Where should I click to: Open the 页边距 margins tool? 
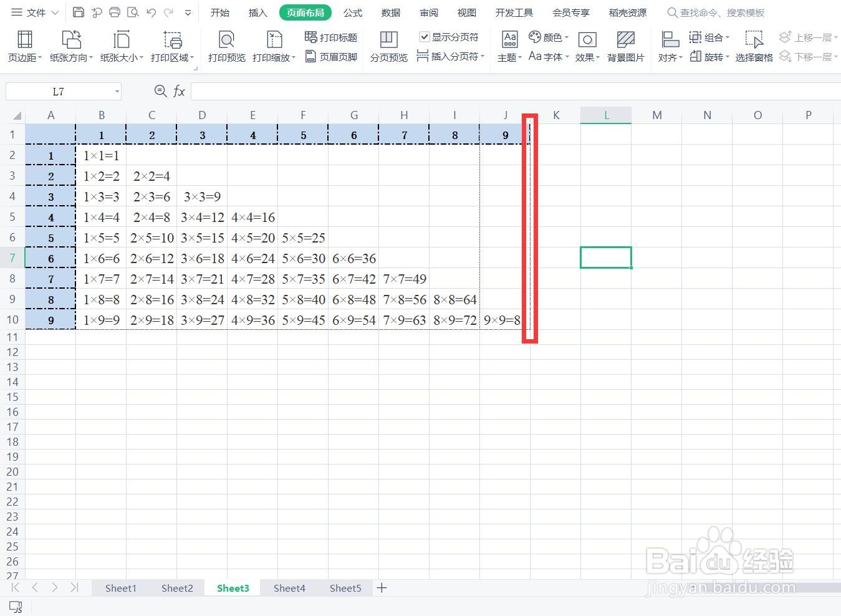tap(25, 47)
